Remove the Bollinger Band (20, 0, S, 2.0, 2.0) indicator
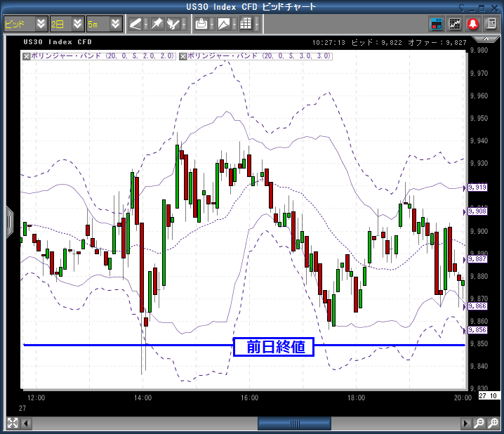504x434 pixels. (27, 55)
